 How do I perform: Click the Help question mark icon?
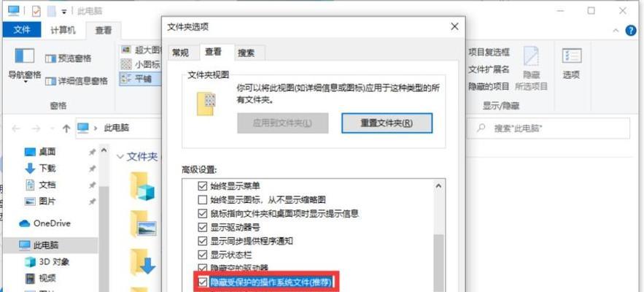point(630,31)
